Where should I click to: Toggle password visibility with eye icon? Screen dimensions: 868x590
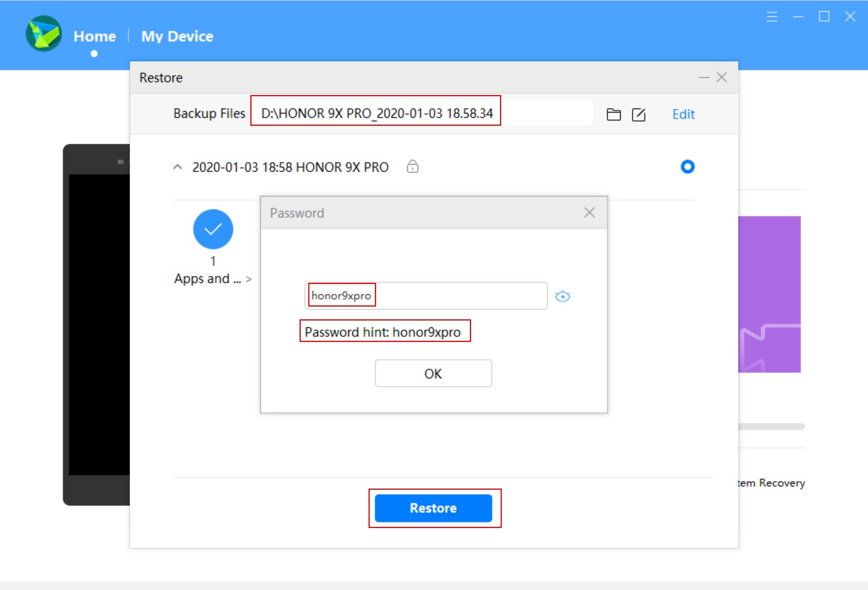pos(563,296)
